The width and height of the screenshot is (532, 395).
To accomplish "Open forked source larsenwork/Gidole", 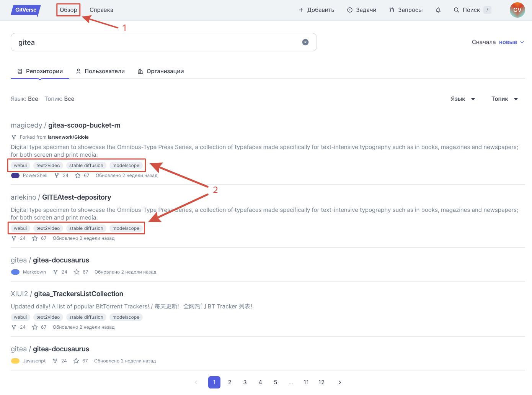I will (68, 137).
